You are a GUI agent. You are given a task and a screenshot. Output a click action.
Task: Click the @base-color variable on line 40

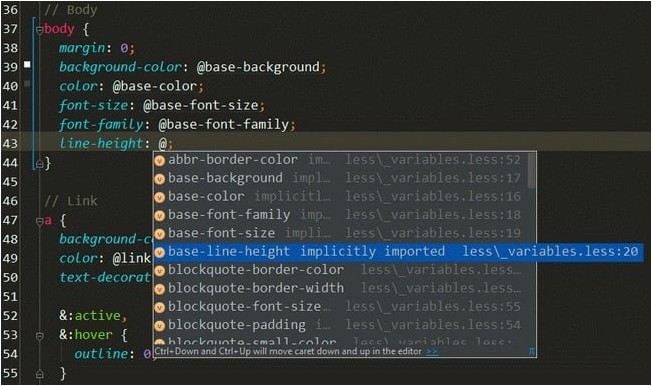coord(154,86)
